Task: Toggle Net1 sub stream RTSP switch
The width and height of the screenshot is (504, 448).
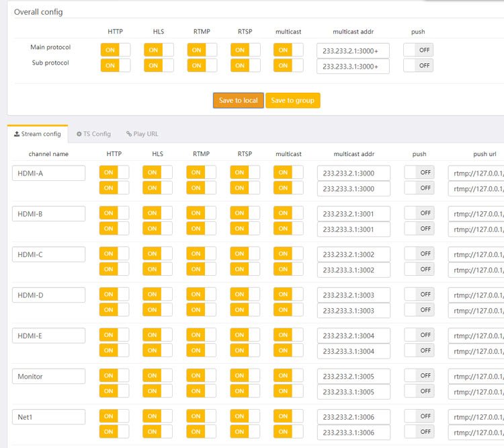Action: [x=245, y=431]
